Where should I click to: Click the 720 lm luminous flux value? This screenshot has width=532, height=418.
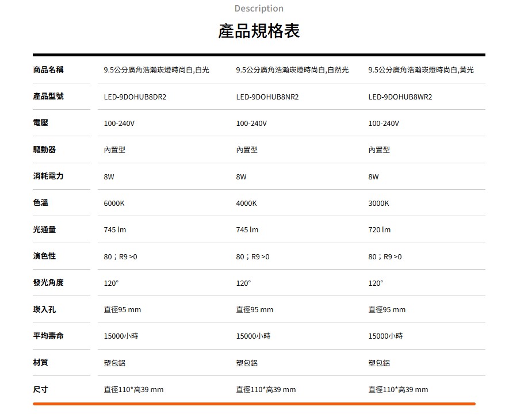pos(380,229)
